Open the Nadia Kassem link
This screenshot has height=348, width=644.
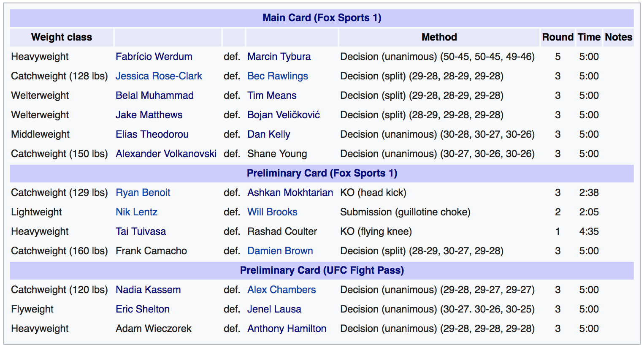click(x=149, y=290)
